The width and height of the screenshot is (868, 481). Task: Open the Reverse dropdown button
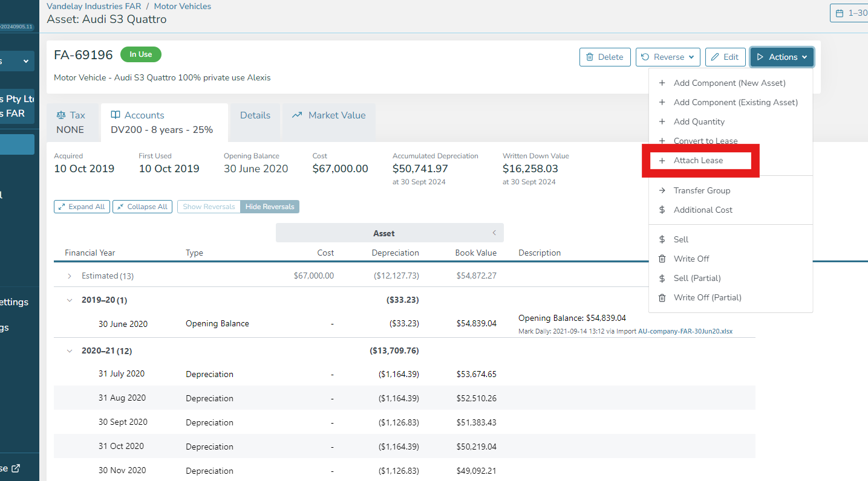668,57
